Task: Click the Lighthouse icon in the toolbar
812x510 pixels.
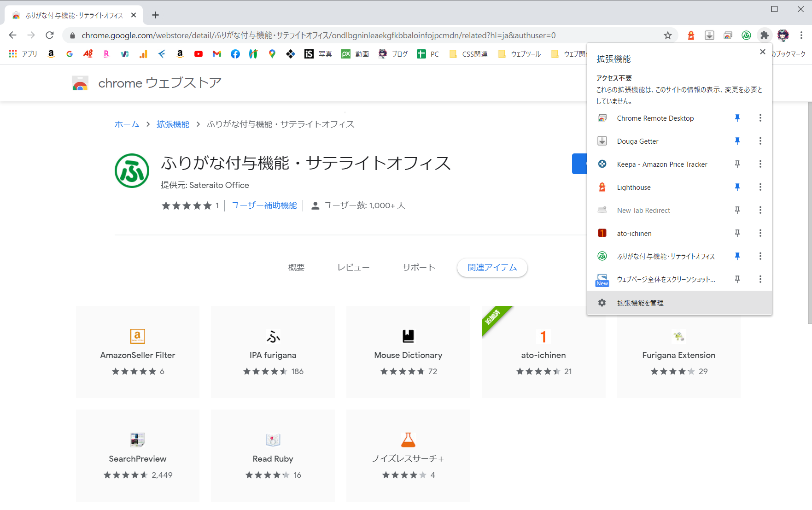Action: (691, 35)
